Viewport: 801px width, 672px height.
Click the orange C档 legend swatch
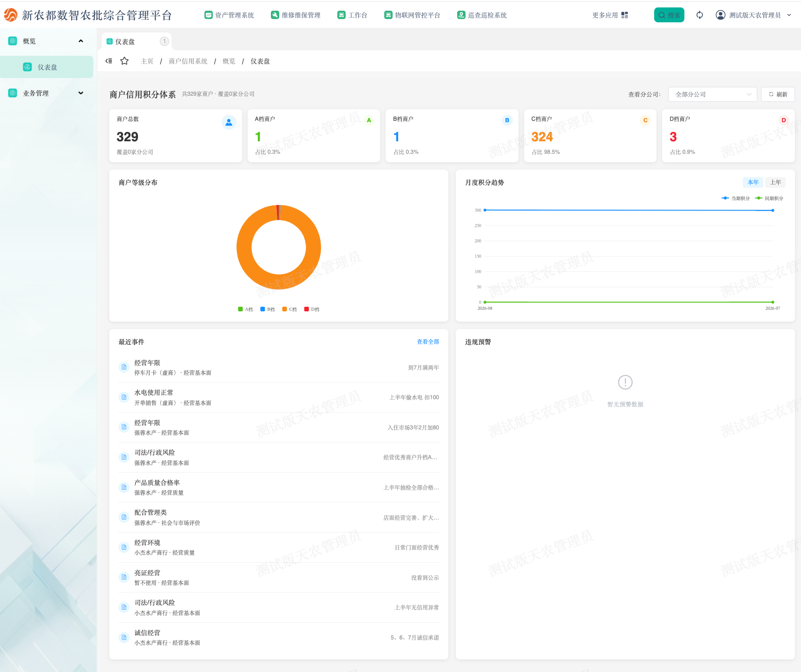284,309
